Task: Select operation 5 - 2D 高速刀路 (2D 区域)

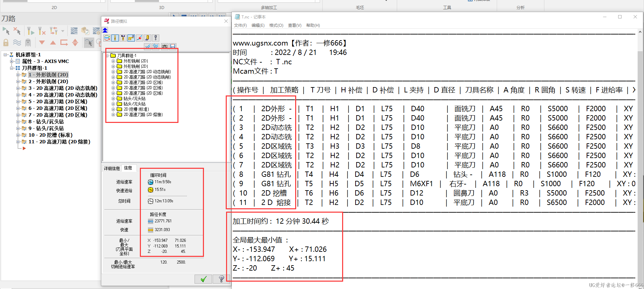Action: pos(58,101)
